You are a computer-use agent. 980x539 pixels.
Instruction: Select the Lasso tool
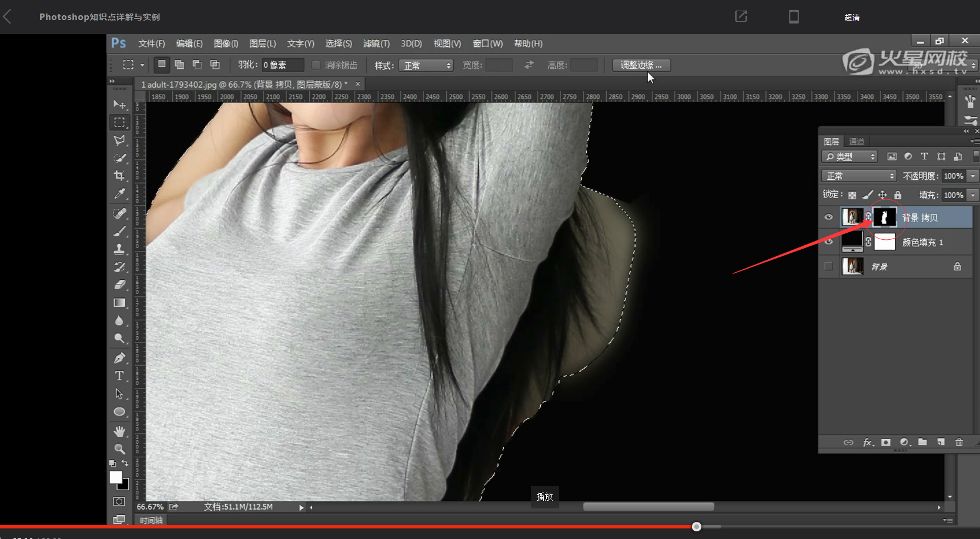[119, 140]
